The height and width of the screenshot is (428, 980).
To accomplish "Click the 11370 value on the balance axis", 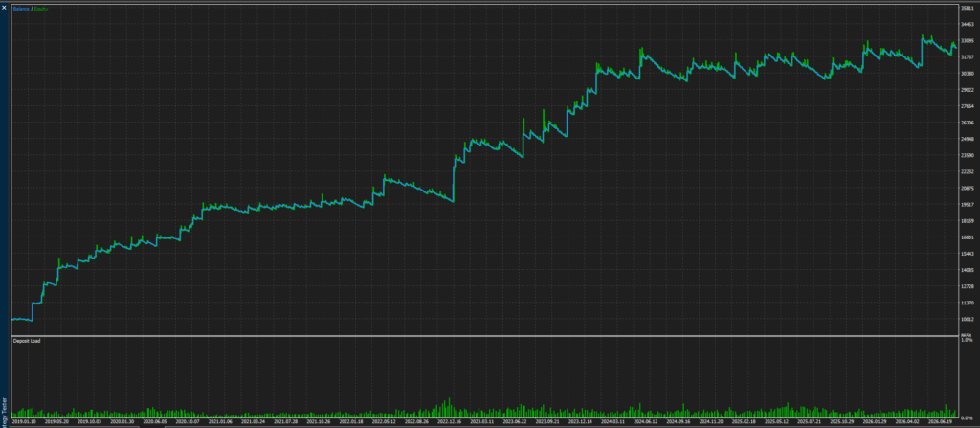I will click(x=968, y=303).
